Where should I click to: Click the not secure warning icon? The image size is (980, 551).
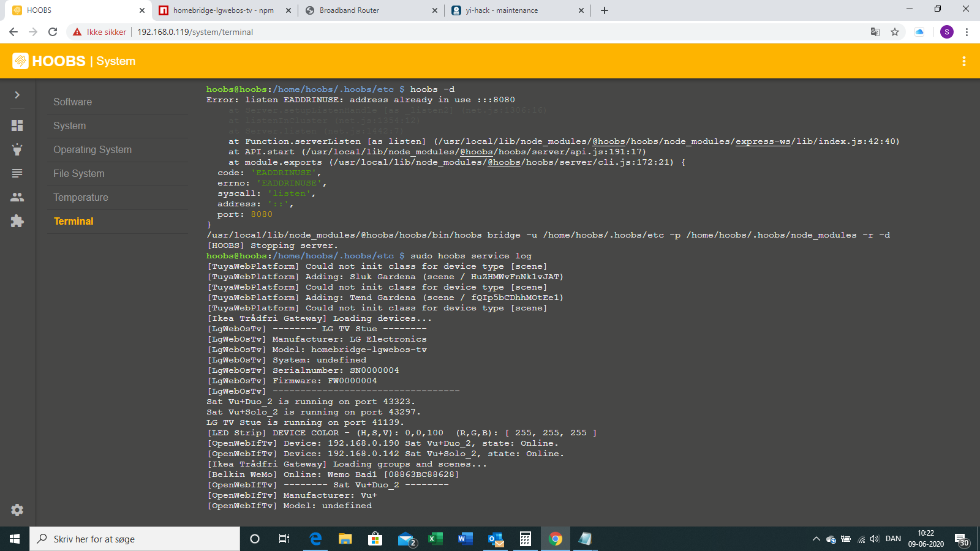pyautogui.click(x=77, y=32)
